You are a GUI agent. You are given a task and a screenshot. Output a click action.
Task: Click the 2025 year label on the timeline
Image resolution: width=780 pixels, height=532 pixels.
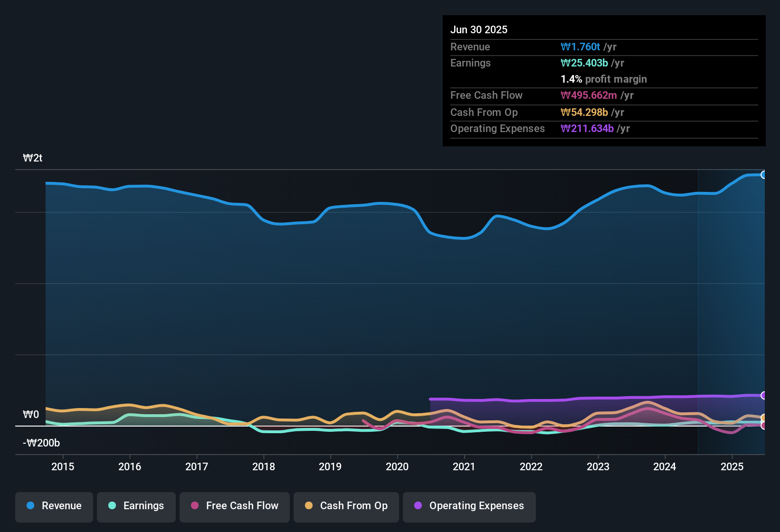pyautogui.click(x=732, y=466)
